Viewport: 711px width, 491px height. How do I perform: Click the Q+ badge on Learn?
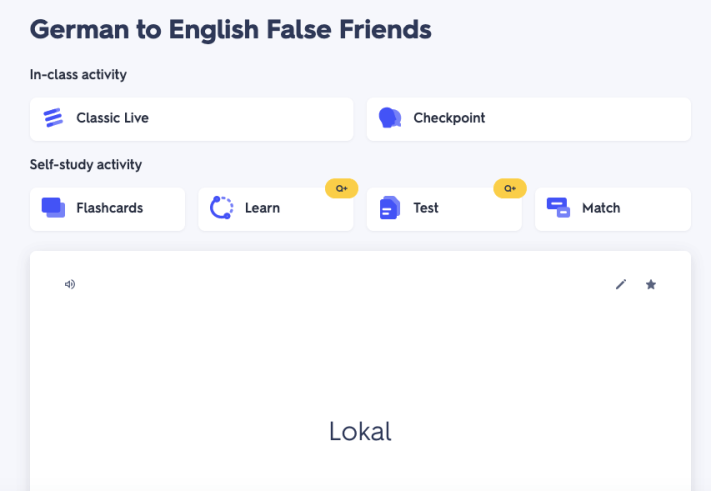342,188
